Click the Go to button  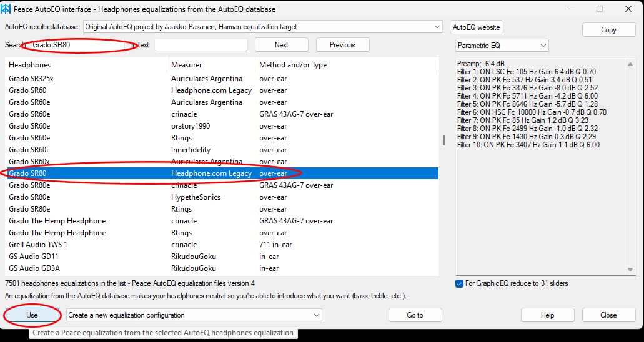(415, 315)
